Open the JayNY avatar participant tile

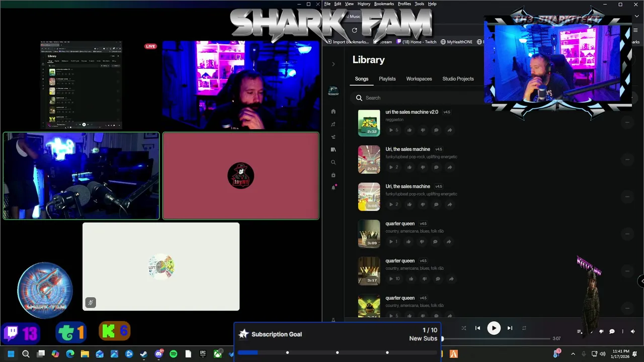coord(240,176)
